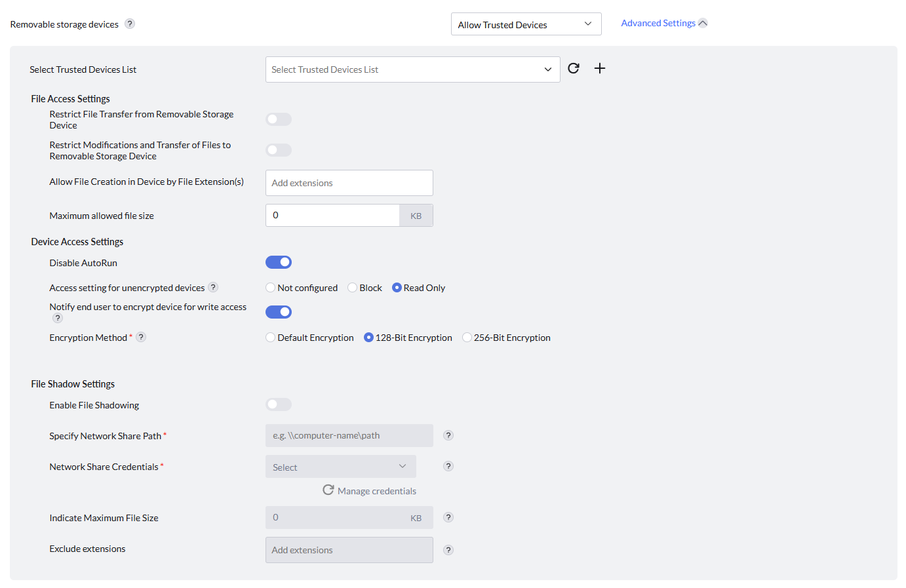
Task: Open the Allow Trusted Devices dropdown
Action: [x=526, y=25]
